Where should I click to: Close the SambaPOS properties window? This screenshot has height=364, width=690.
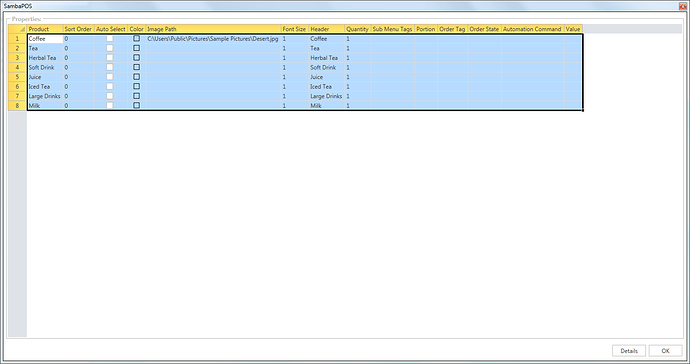coord(683,6)
